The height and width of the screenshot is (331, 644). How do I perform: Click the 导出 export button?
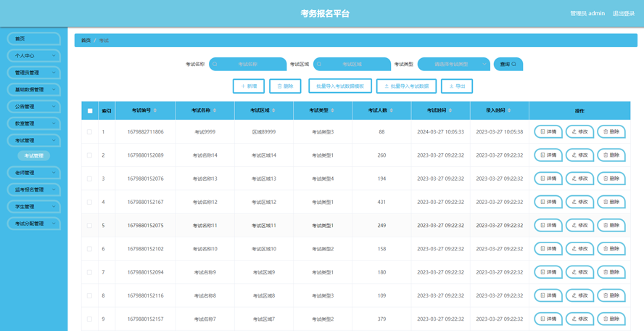[457, 86]
